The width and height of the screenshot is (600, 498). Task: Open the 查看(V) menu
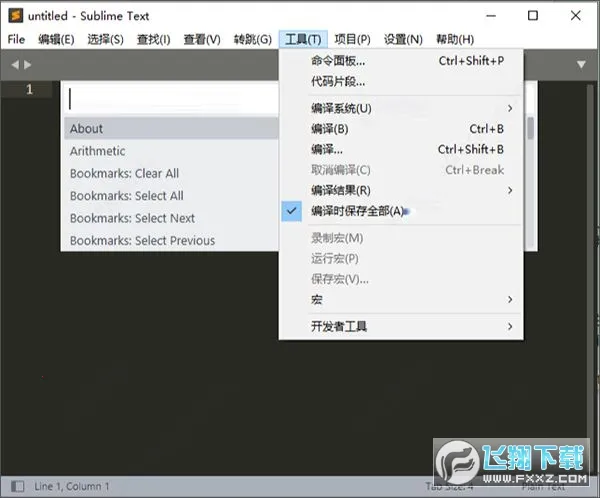(x=202, y=39)
